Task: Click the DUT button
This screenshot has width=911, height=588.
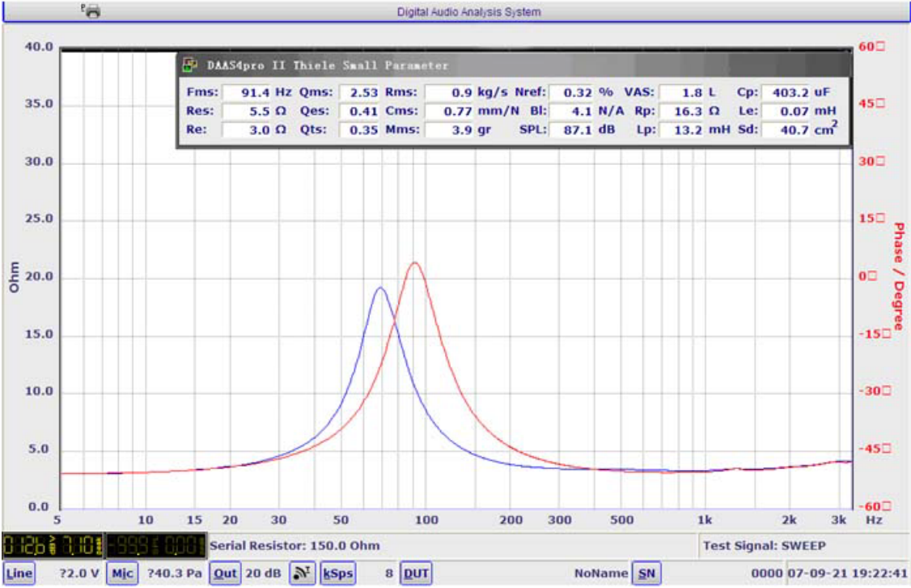Action: pyautogui.click(x=416, y=573)
